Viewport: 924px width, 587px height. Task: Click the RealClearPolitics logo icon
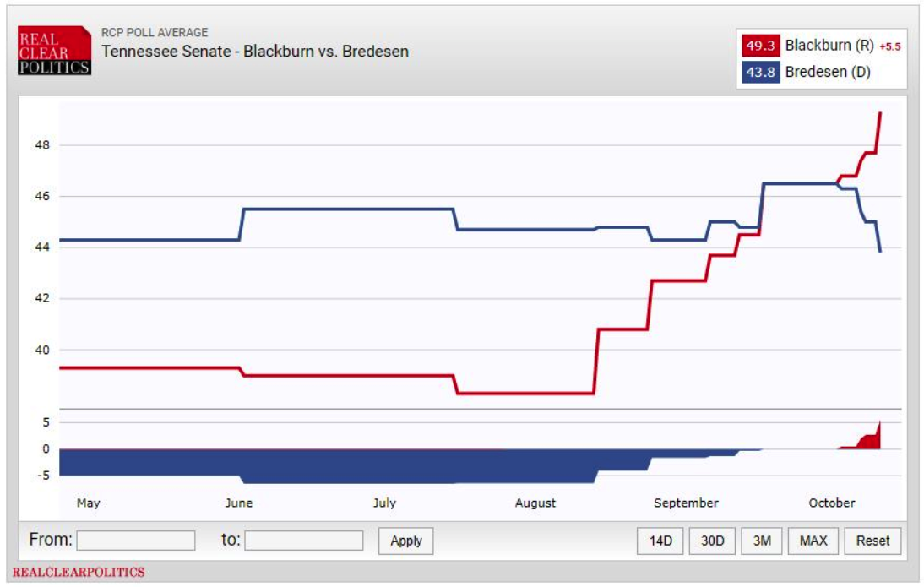point(54,51)
